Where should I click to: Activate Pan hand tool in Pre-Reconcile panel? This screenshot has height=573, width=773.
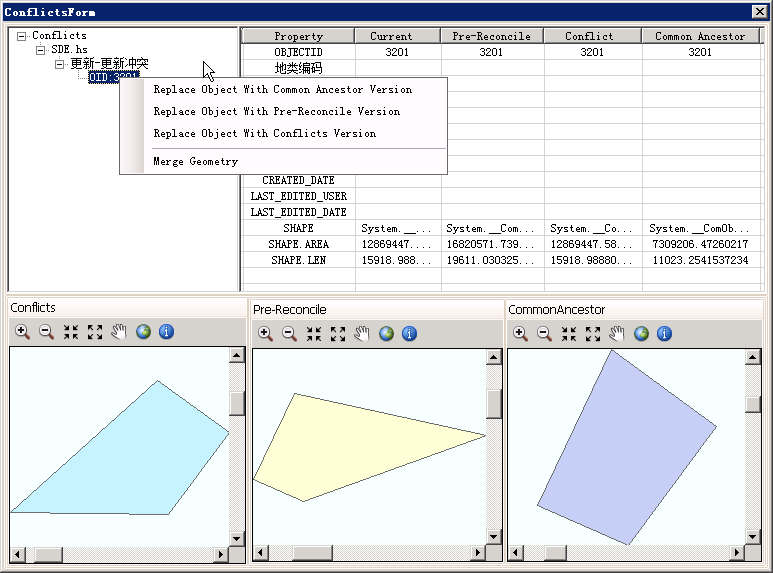click(362, 334)
